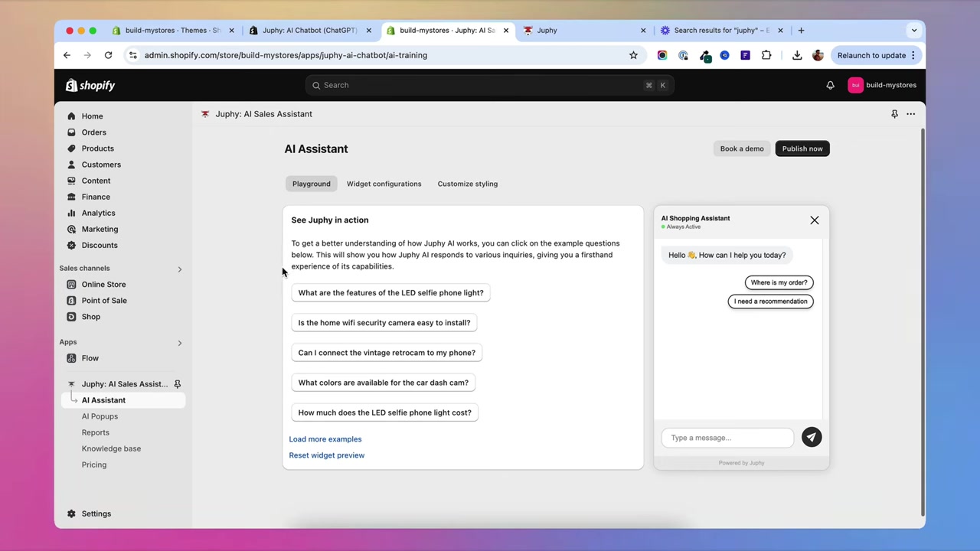This screenshot has width=980, height=551.
Task: Open the Knowledge base page
Action: [111, 448]
